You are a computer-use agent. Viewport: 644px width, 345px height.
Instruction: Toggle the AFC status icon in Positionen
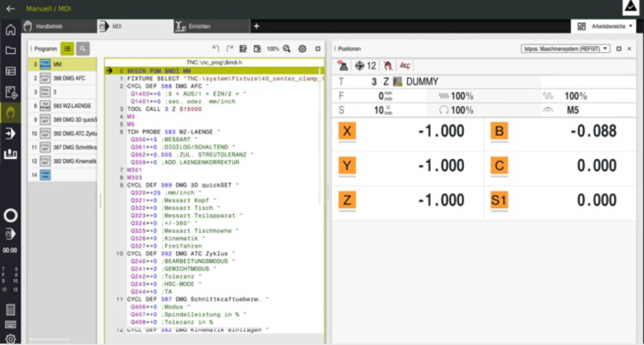pos(405,66)
